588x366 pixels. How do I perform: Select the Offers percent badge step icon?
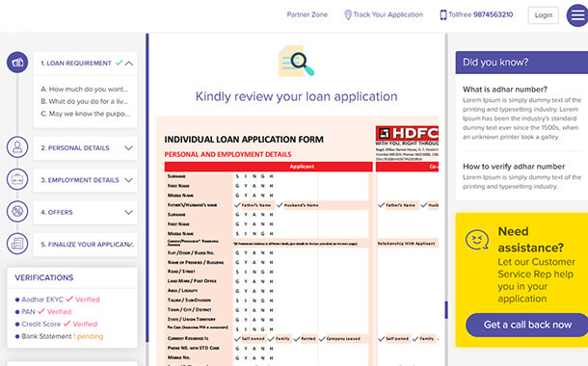[x=17, y=212]
